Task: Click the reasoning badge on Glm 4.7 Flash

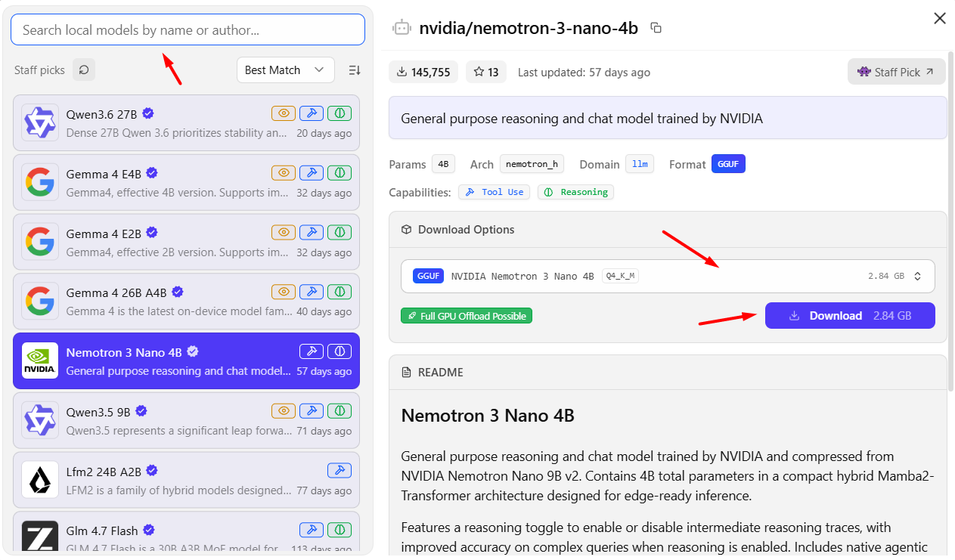Action: point(340,530)
